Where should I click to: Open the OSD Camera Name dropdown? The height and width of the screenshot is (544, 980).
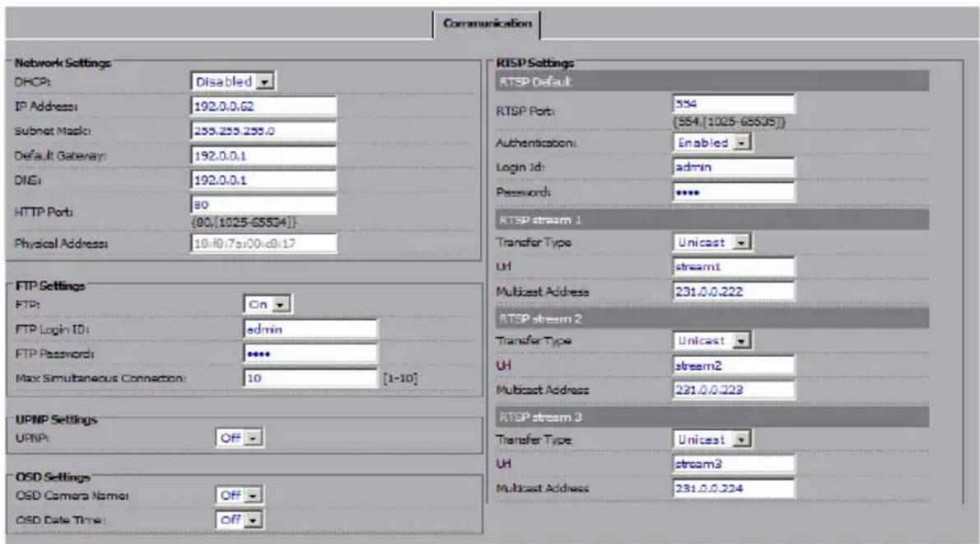coord(240,495)
